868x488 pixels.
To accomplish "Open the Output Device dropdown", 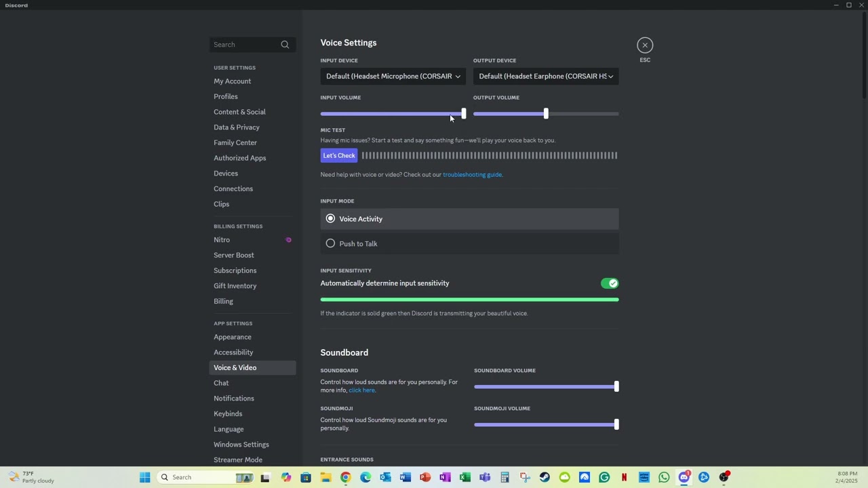I will (546, 76).
